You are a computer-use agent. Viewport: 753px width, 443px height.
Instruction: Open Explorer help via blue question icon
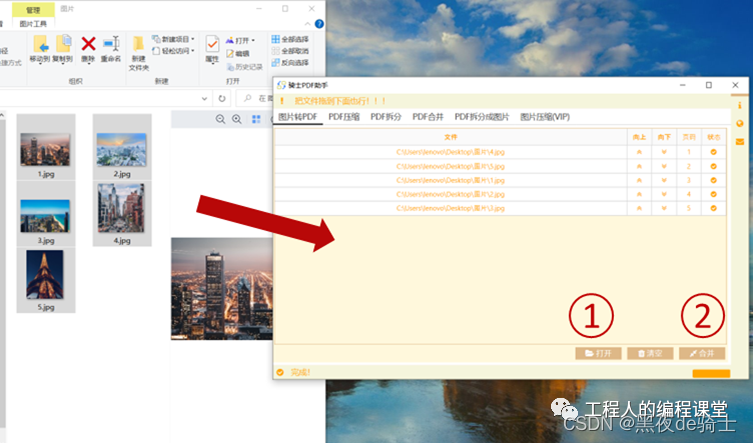(x=319, y=24)
